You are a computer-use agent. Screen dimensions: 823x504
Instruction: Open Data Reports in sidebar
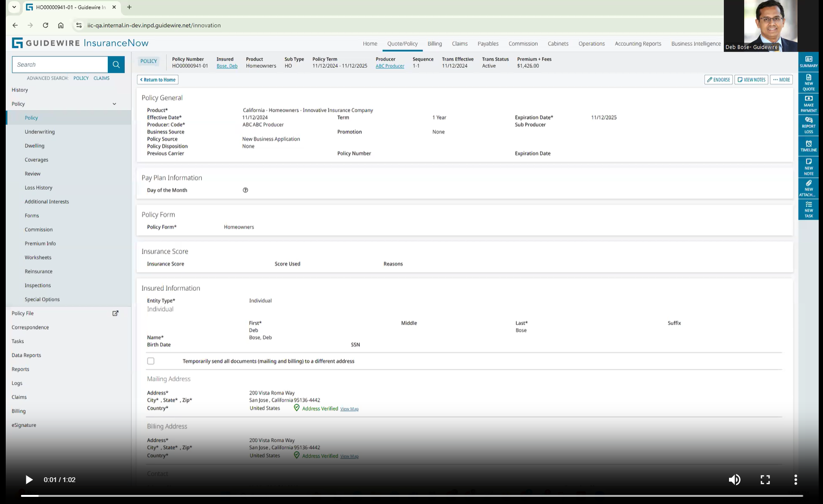coord(26,355)
